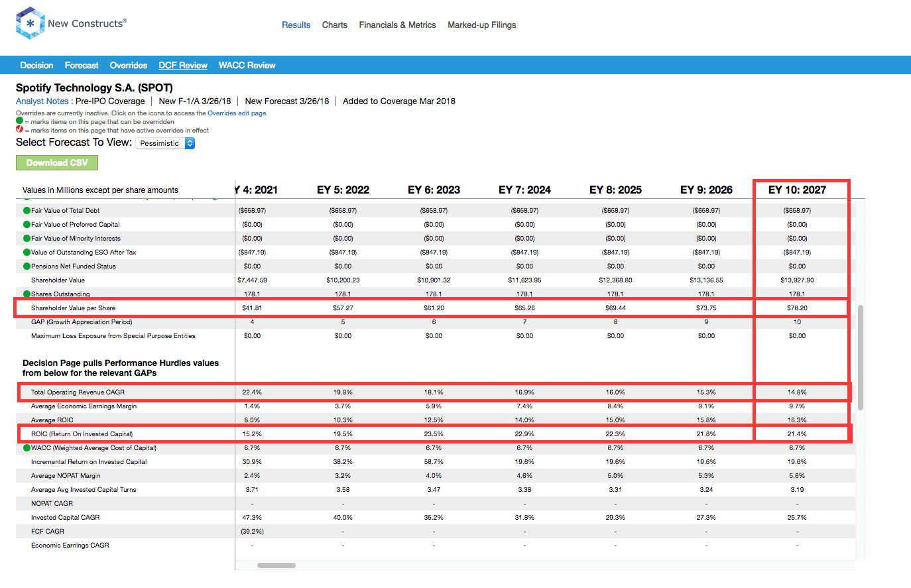Click the EY 5: 2022 column header
This screenshot has width=911, height=588.
343,190
